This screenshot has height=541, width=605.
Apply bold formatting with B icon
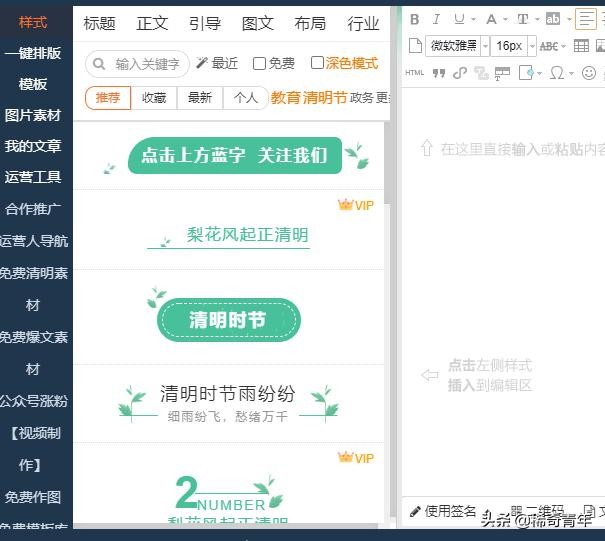click(414, 19)
